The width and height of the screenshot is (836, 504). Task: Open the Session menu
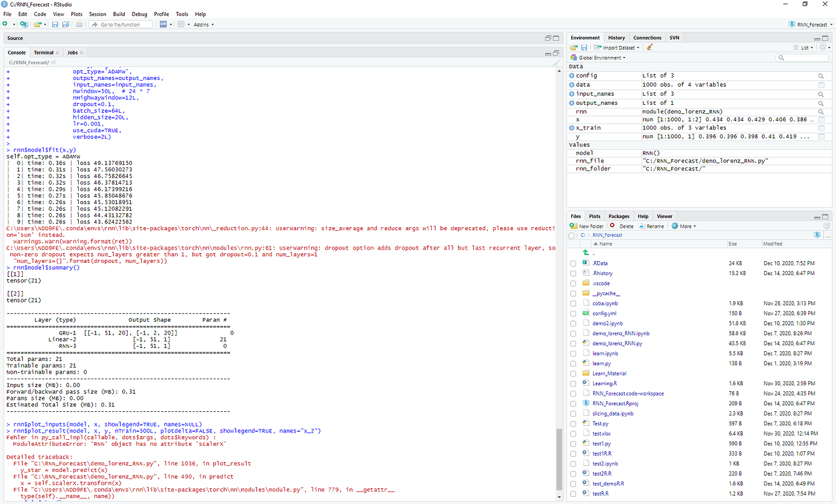tap(98, 14)
